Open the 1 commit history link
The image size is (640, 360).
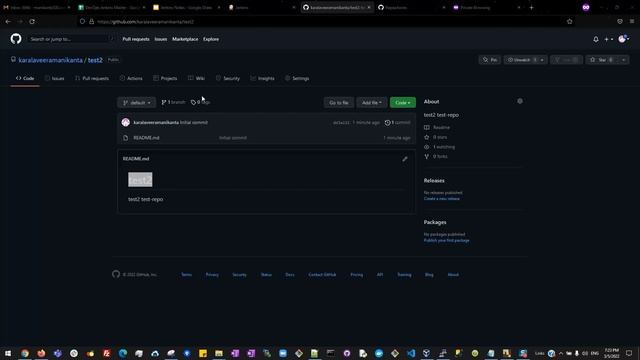397,122
